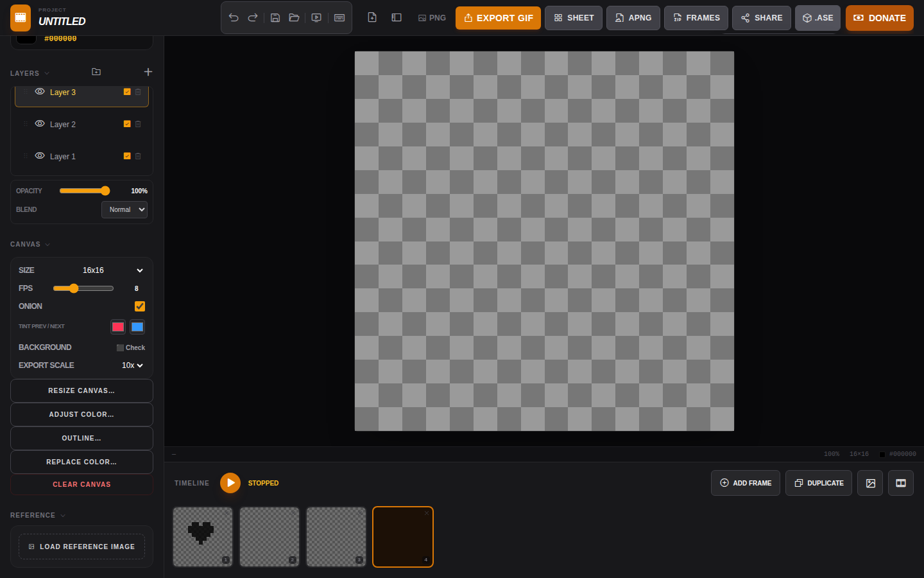Open the Export Scale 10x dropdown
The image size is (924, 578).
[133, 365]
